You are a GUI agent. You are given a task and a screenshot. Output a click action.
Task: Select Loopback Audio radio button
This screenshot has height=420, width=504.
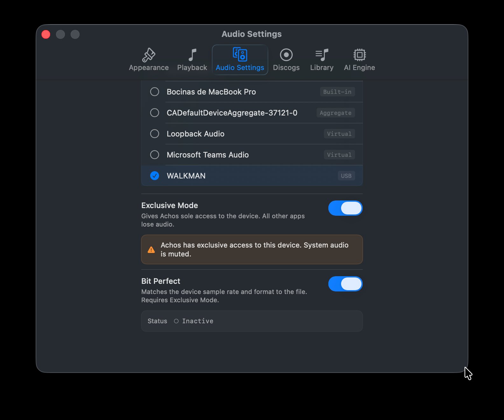[155, 134]
